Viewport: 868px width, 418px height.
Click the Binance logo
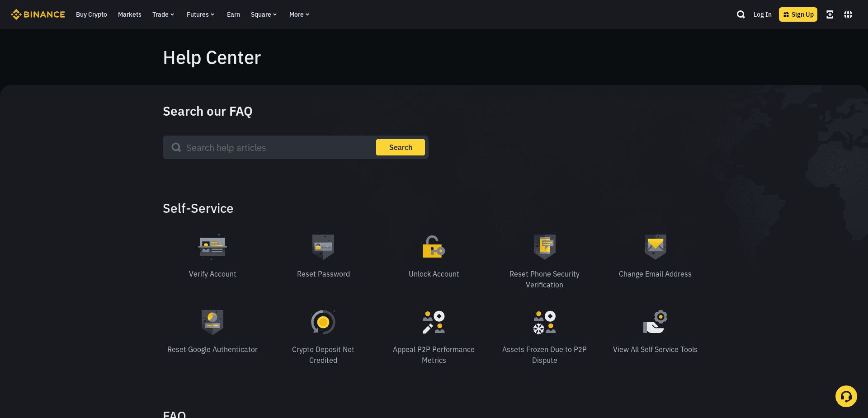click(x=38, y=14)
